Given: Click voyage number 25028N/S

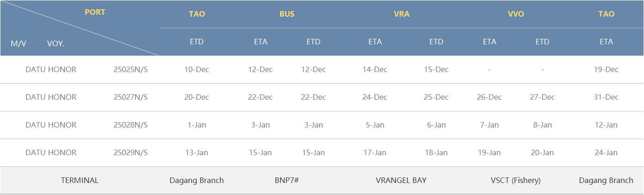Looking at the screenshot, I should point(131,125).
